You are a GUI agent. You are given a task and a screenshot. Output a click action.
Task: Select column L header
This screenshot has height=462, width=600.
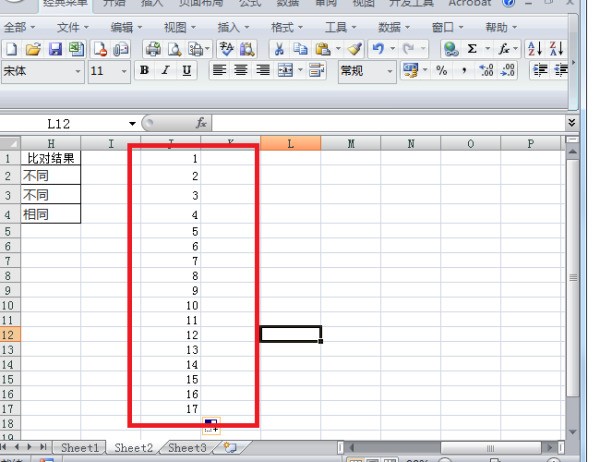[x=290, y=144]
